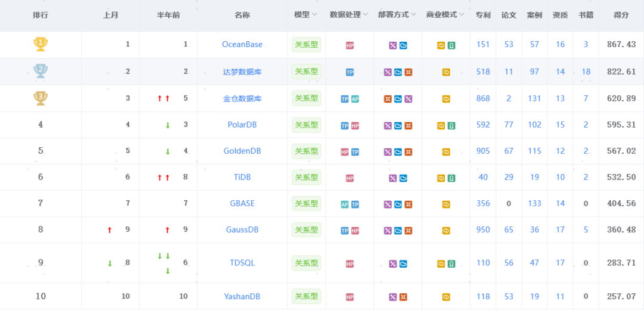The width and height of the screenshot is (644, 310).
Task: Open the OceanBase database link
Action: pos(242,44)
